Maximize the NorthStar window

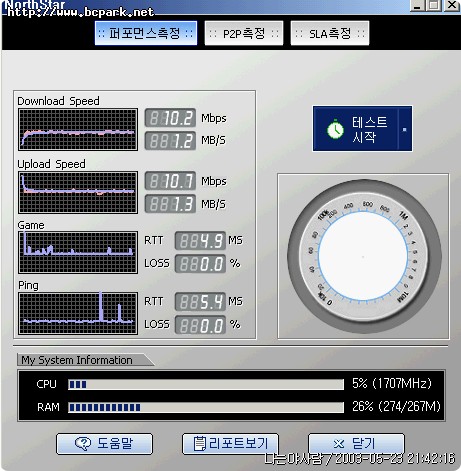click(434, 5)
